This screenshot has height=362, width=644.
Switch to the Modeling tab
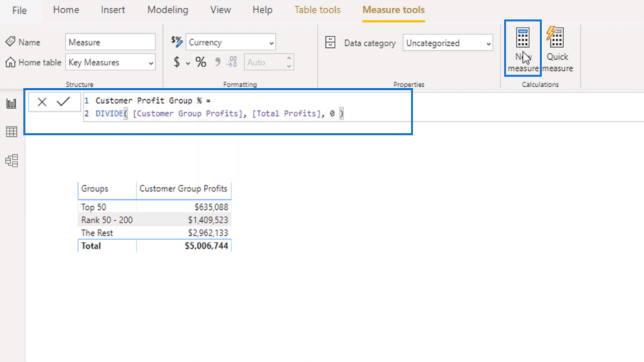click(167, 10)
